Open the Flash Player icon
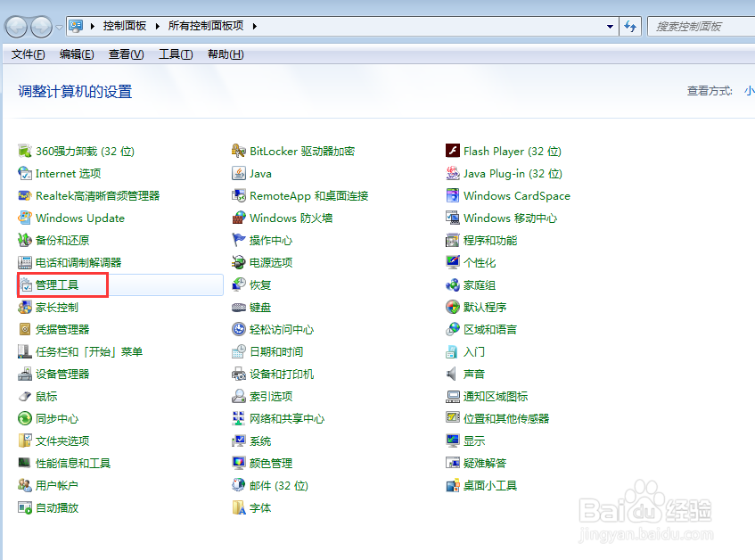This screenshot has width=755, height=560. point(453,152)
